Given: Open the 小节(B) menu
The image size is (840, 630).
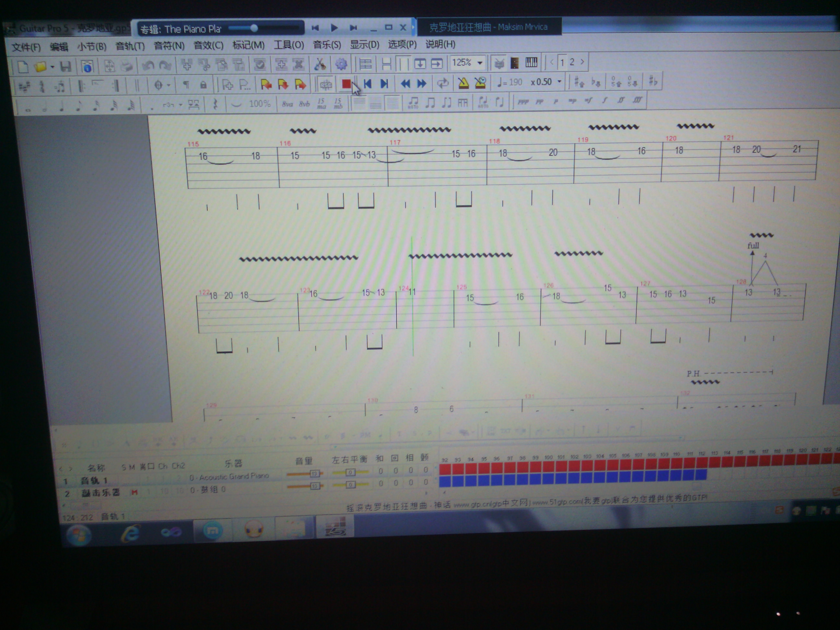Looking at the screenshot, I should 91,46.
